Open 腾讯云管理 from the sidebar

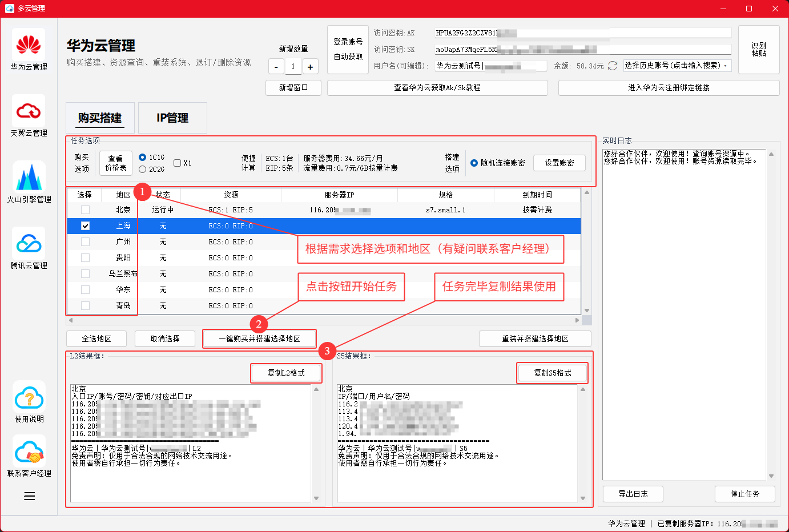pos(29,249)
